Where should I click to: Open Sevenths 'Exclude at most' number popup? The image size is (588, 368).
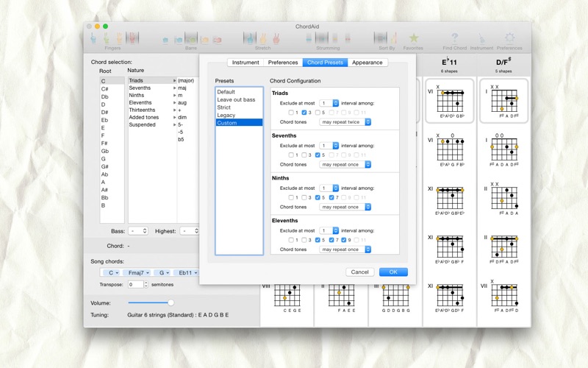tap(329, 145)
